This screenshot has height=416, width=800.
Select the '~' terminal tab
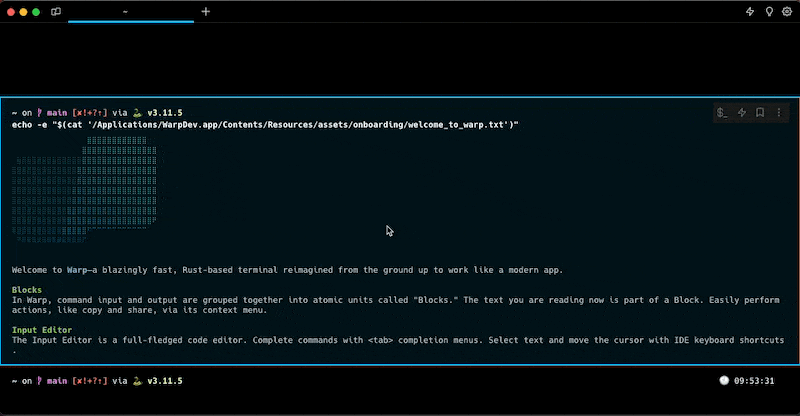point(131,12)
